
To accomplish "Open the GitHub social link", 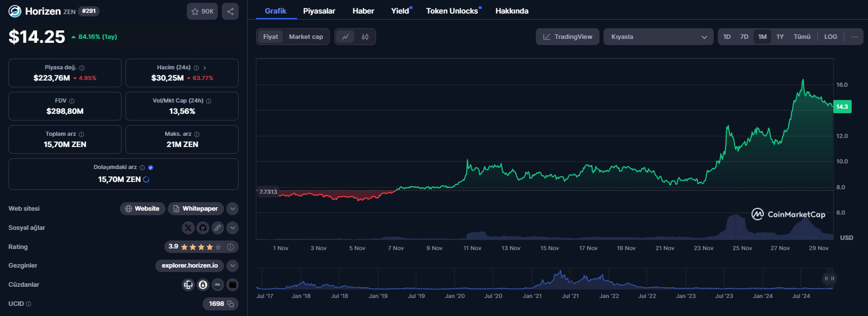I will point(203,228).
